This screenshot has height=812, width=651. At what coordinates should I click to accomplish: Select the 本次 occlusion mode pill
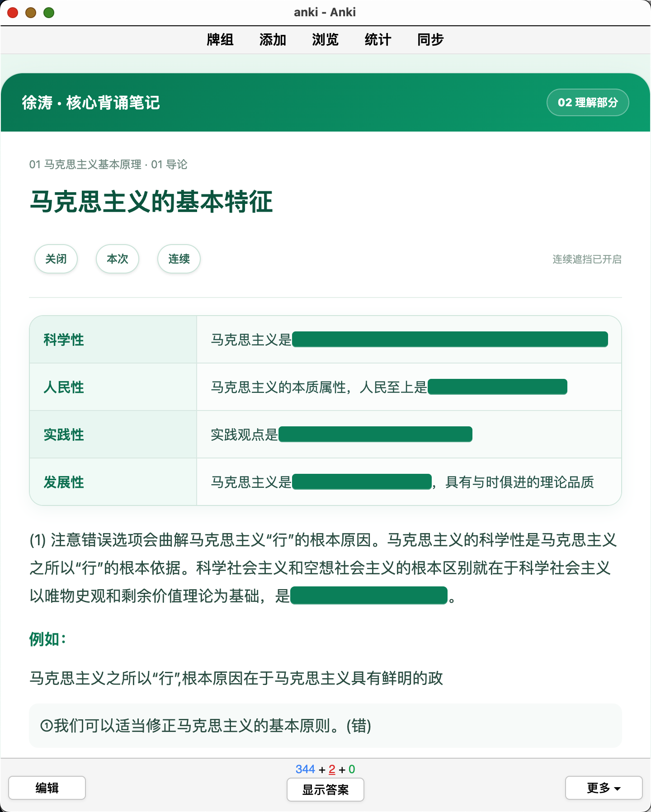click(118, 259)
